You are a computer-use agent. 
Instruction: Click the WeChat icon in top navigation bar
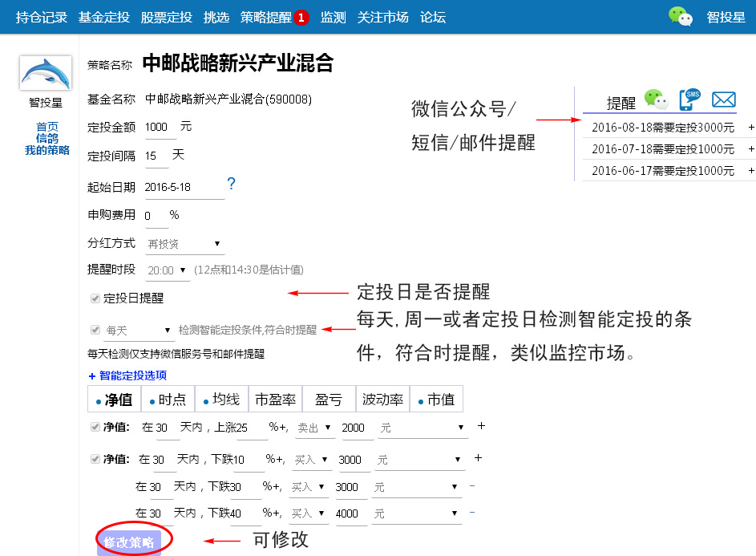[681, 16]
